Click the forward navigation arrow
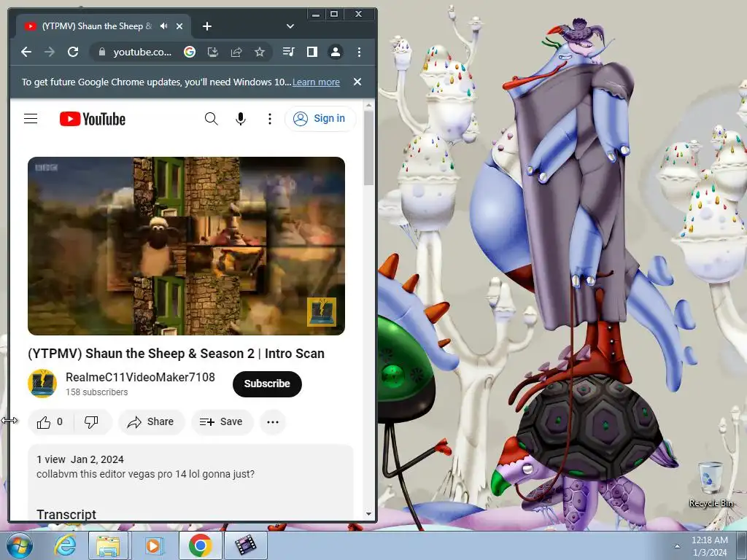 tap(50, 52)
